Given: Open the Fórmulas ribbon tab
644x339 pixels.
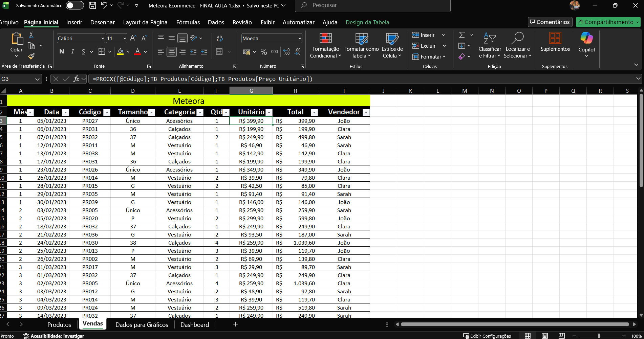Looking at the screenshot, I should point(188,22).
